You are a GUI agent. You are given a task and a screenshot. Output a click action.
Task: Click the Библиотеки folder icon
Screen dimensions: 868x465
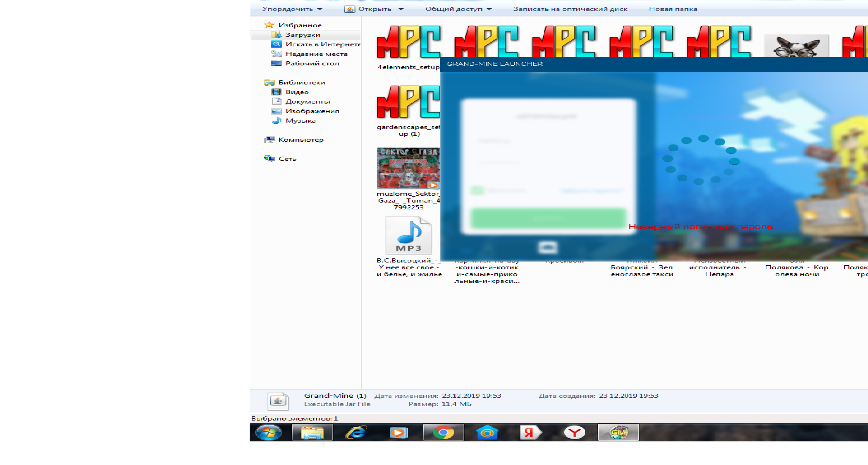pos(269,82)
